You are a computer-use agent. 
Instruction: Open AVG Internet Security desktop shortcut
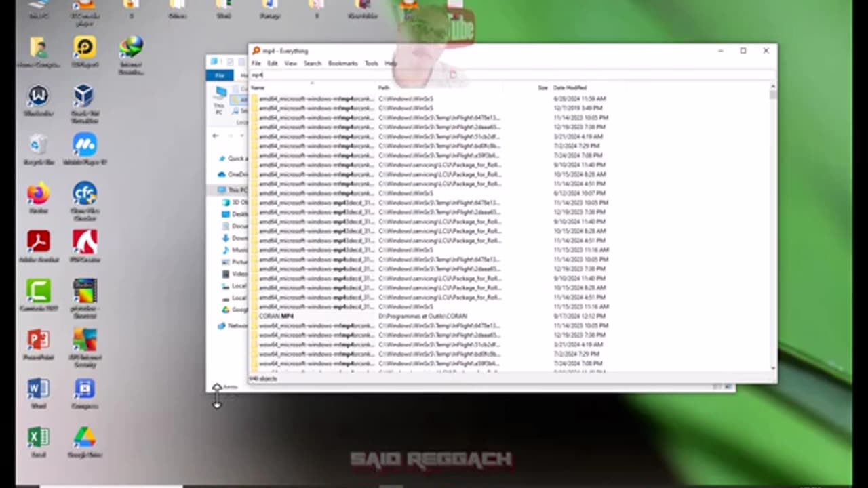tap(85, 347)
